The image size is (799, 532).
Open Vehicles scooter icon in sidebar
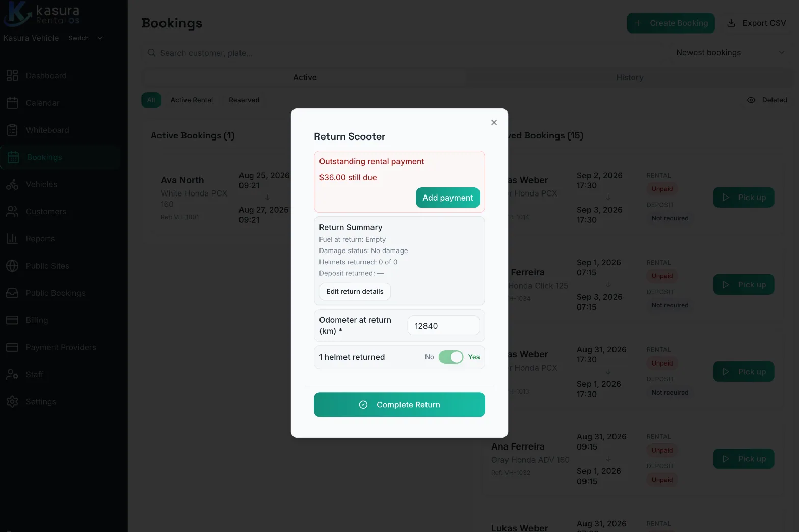click(x=12, y=184)
